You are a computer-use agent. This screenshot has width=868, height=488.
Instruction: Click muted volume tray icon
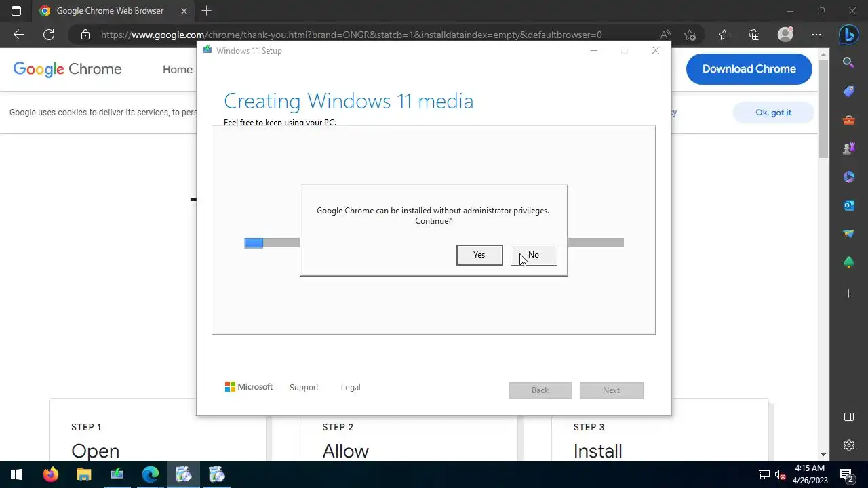point(780,474)
